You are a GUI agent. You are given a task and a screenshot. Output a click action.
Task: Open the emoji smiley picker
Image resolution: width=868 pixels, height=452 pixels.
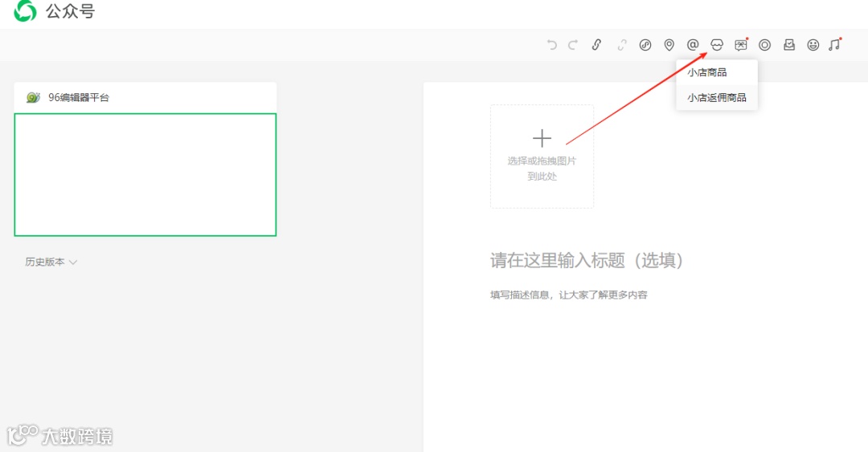coord(813,45)
